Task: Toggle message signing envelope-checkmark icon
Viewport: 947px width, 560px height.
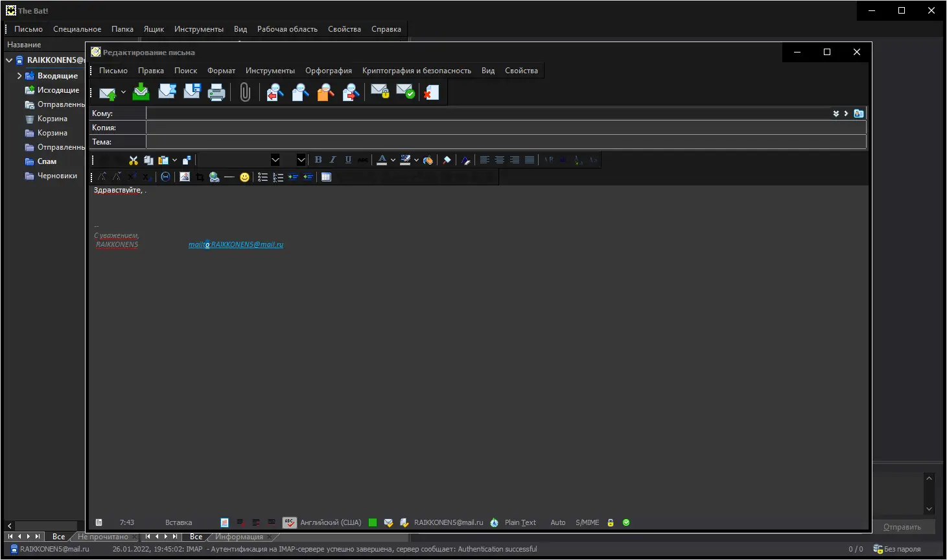Action: [x=405, y=92]
